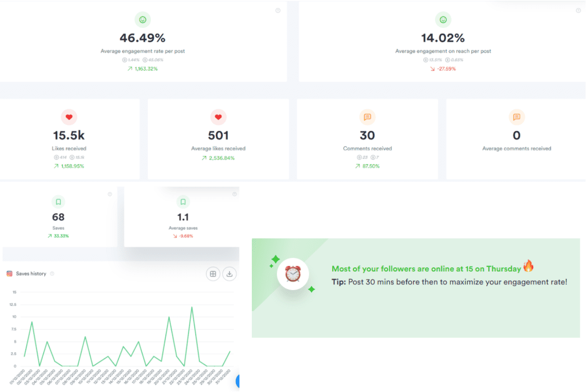Select the -9.68% average saves change
Screen dimensions: 586x392
click(183, 236)
